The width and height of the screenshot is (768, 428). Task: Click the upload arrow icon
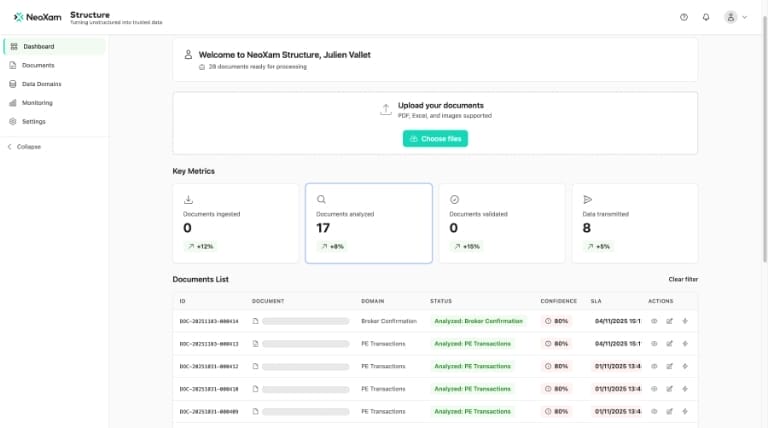[386, 110]
